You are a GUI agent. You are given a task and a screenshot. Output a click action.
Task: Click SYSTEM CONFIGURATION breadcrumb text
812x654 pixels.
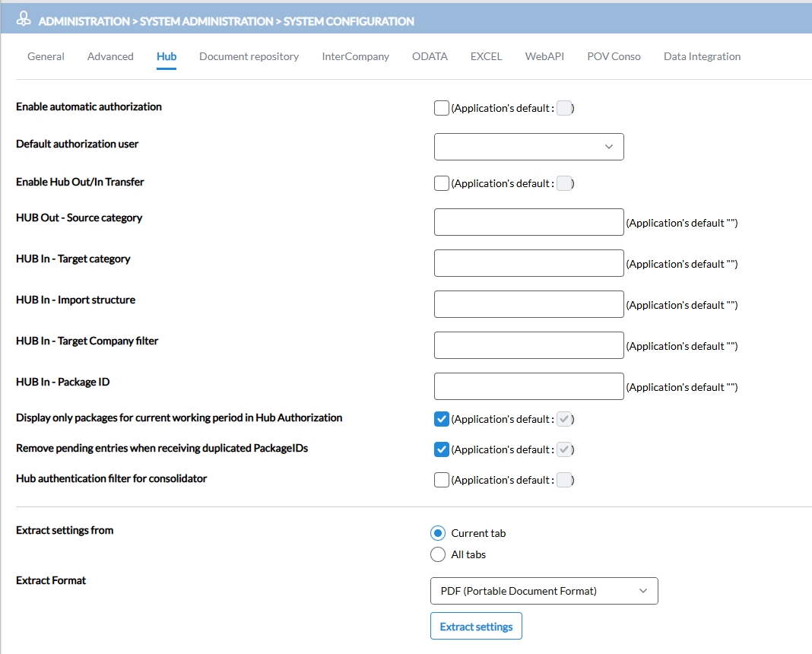[x=348, y=21]
